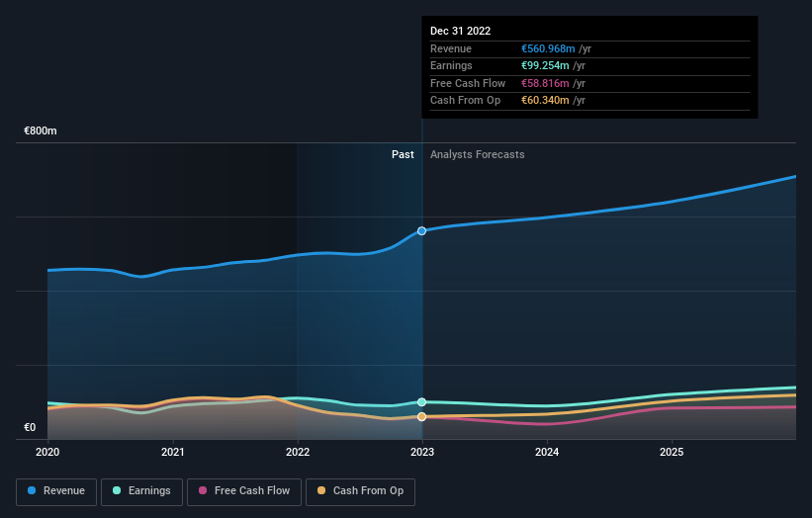Click the 2020 x-axis label

pos(47,452)
